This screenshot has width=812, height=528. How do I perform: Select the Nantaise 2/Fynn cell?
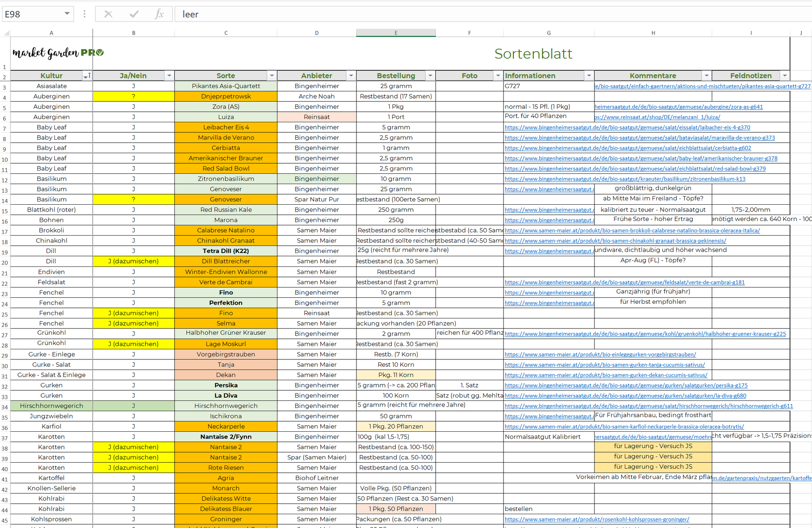tap(226, 437)
